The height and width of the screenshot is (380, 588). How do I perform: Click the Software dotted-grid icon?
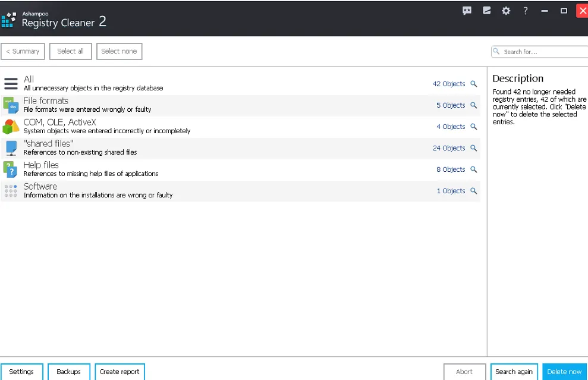(x=11, y=190)
